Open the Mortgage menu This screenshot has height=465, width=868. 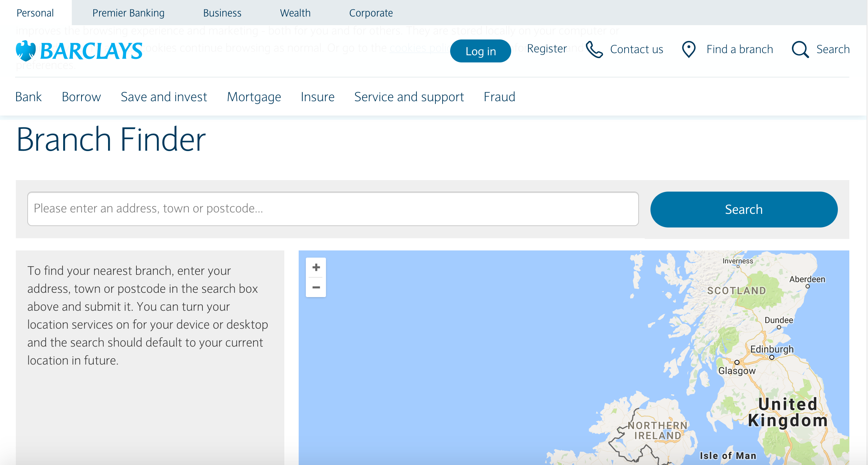(254, 97)
